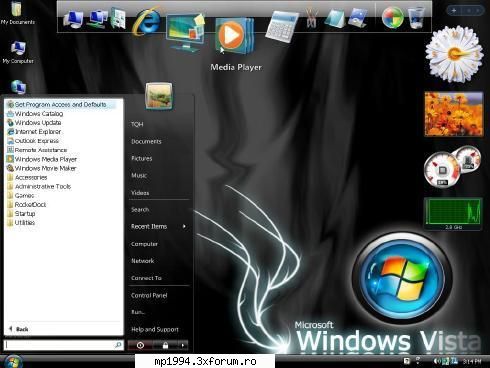Click the green CPU graph gadget

[x=453, y=214]
